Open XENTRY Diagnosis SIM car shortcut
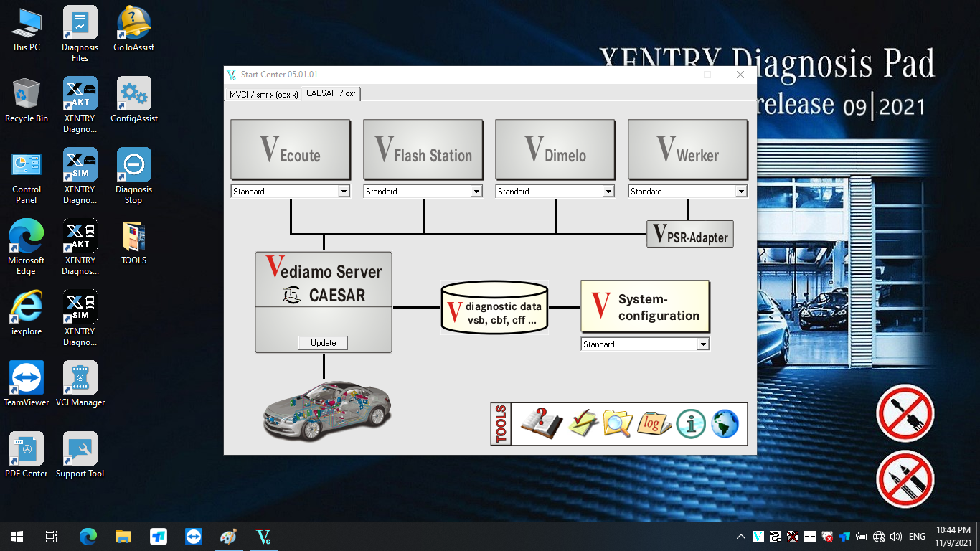 tap(80, 176)
